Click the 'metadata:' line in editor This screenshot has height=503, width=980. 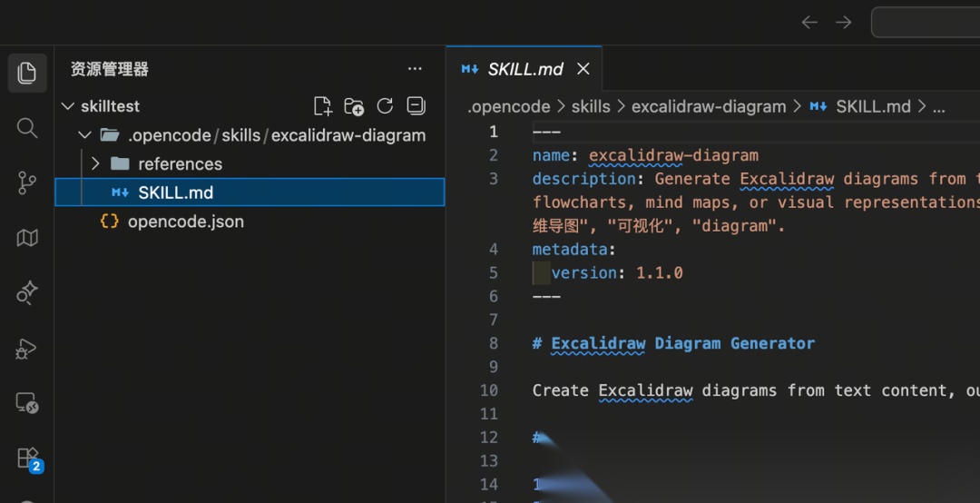coord(573,250)
